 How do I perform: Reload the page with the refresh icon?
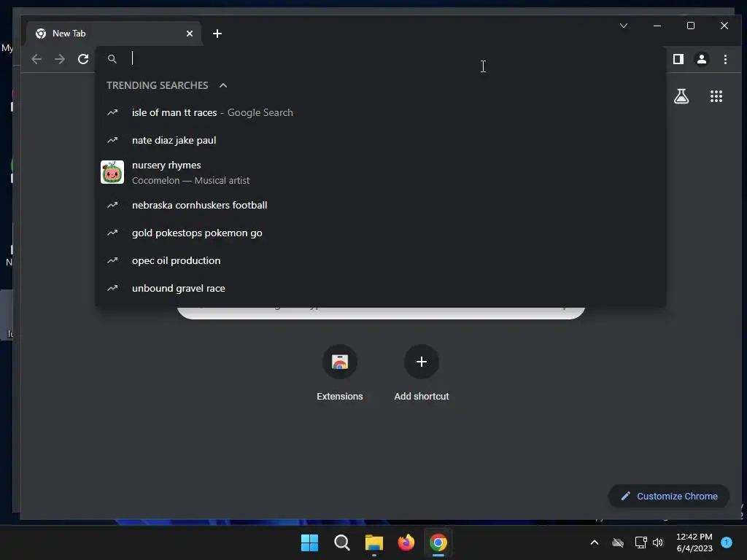click(x=83, y=59)
